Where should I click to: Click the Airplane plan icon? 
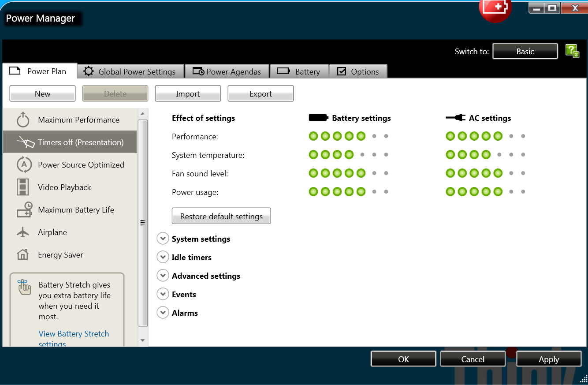pyautogui.click(x=22, y=232)
